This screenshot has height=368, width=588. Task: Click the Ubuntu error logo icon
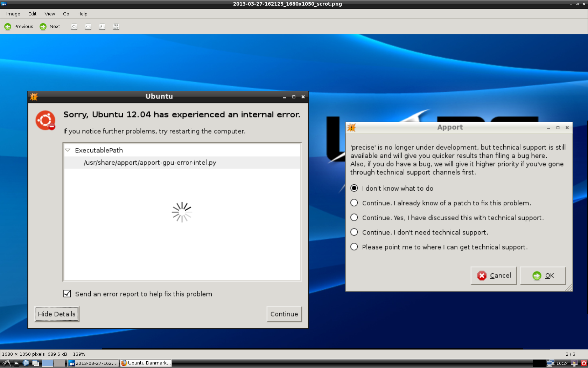[45, 120]
